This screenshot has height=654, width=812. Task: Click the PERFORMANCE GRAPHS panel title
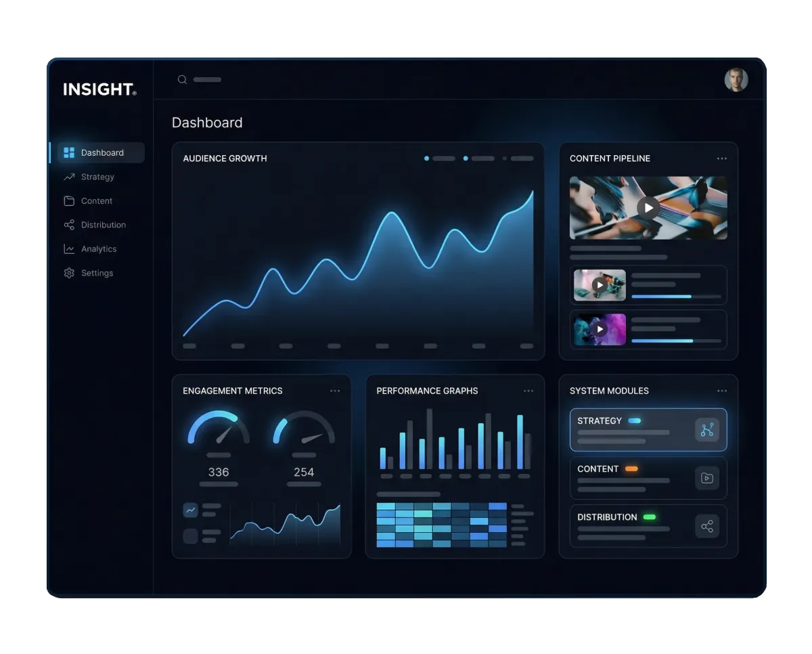point(427,391)
